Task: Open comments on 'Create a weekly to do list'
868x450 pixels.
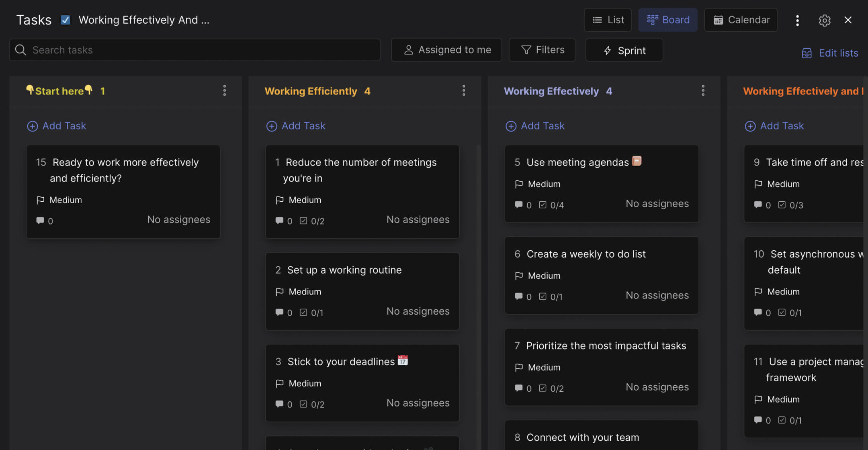Action: point(518,297)
